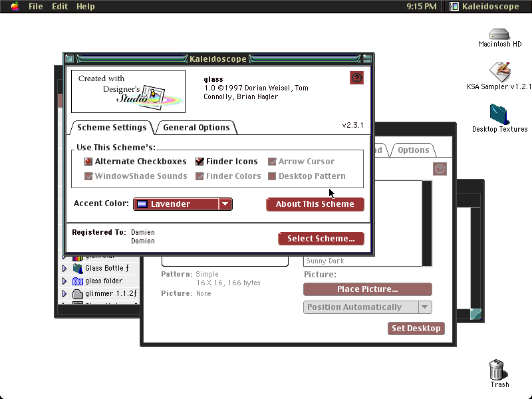532x399 pixels.
Task: Click the 16 X 16, 166 bytes text
Action: pos(228,283)
